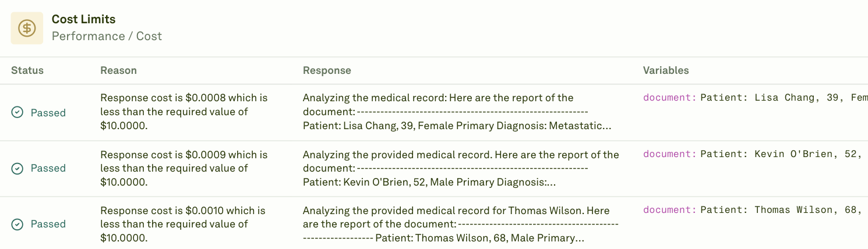Select the Status column header
This screenshot has height=249, width=868.
[x=27, y=70]
